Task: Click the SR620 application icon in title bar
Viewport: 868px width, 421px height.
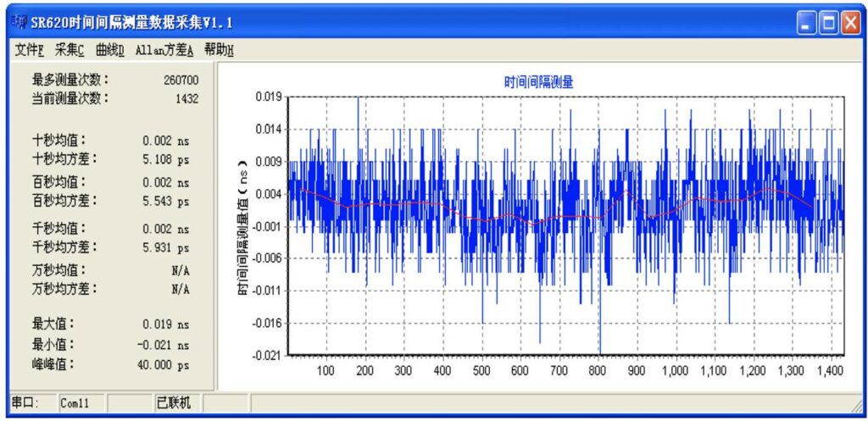Action: pyautogui.click(x=19, y=22)
